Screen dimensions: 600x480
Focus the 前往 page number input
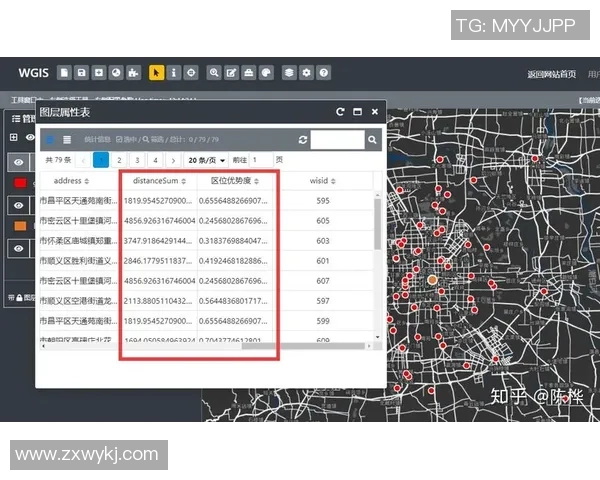pyautogui.click(x=261, y=160)
